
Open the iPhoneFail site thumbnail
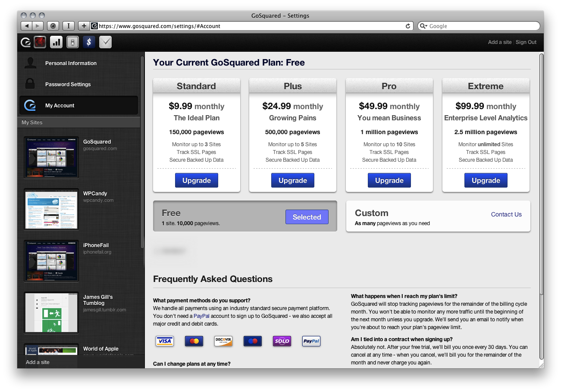click(51, 261)
